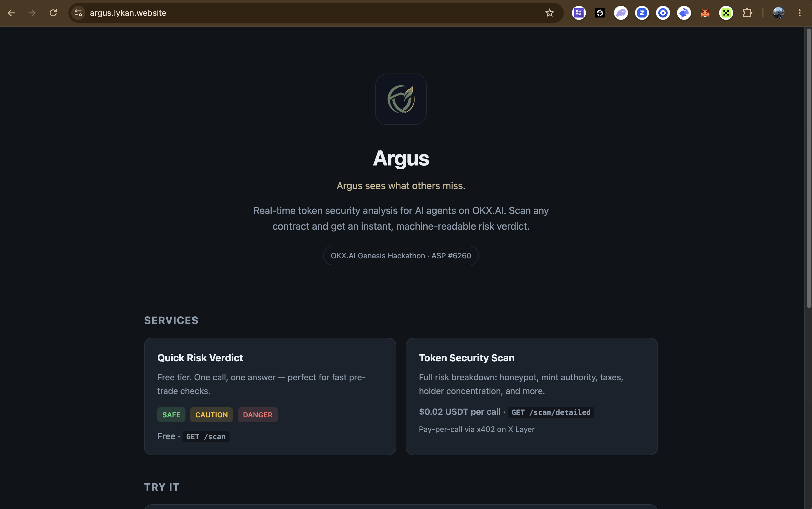Bookmark this page with the star
812x509 pixels.
coord(549,13)
